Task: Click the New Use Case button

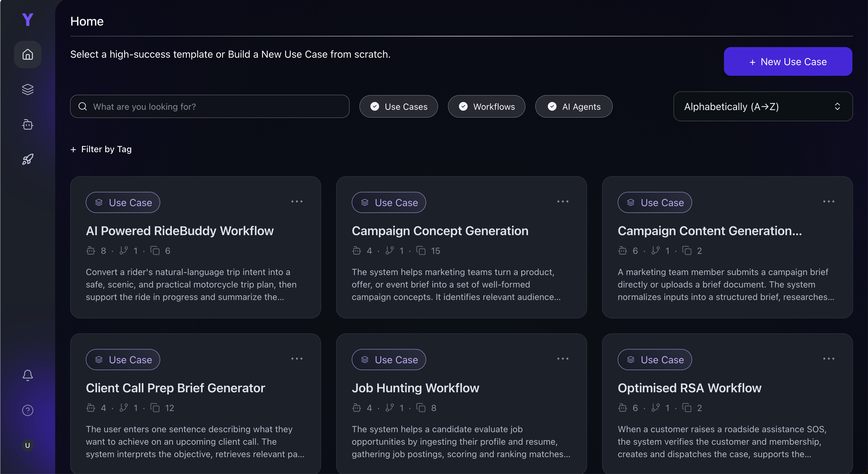Action: (x=788, y=61)
